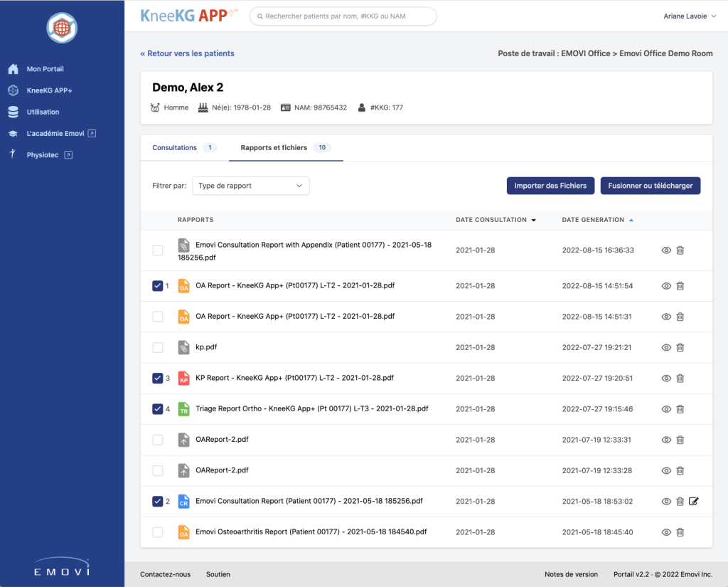Check the Consultation Report with Appendix checkbox
The width and height of the screenshot is (728, 587).
(158, 250)
